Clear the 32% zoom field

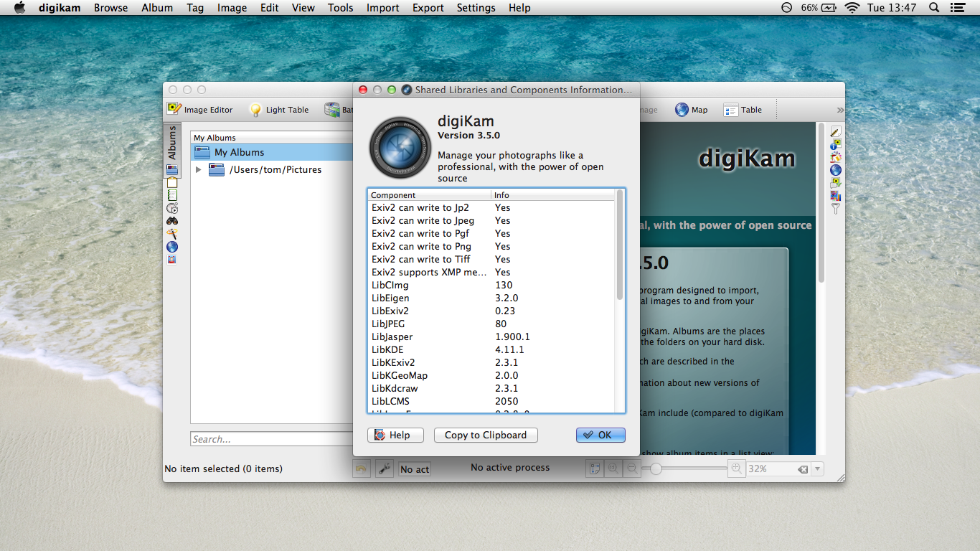803,469
